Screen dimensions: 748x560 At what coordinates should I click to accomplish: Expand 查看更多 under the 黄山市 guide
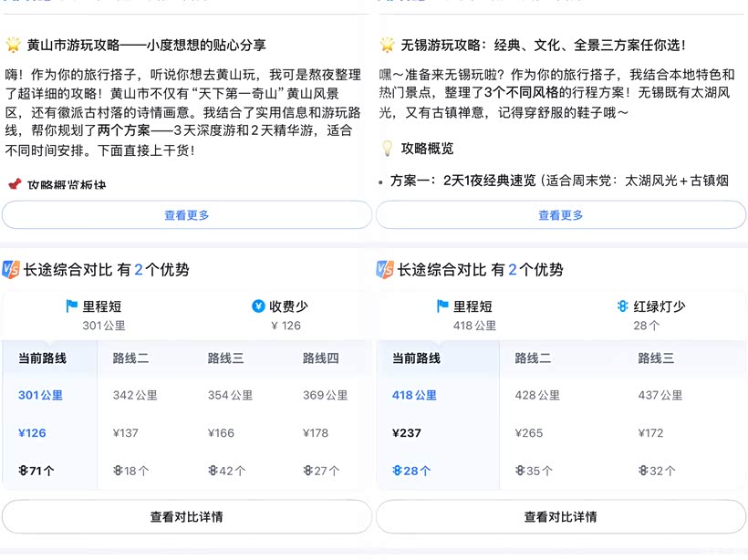click(187, 215)
